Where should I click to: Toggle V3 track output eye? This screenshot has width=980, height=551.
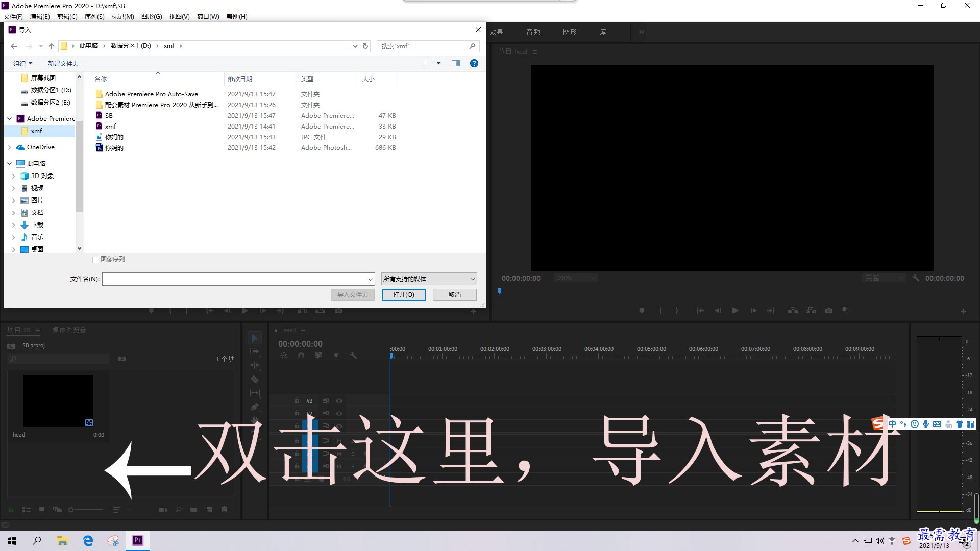339,400
